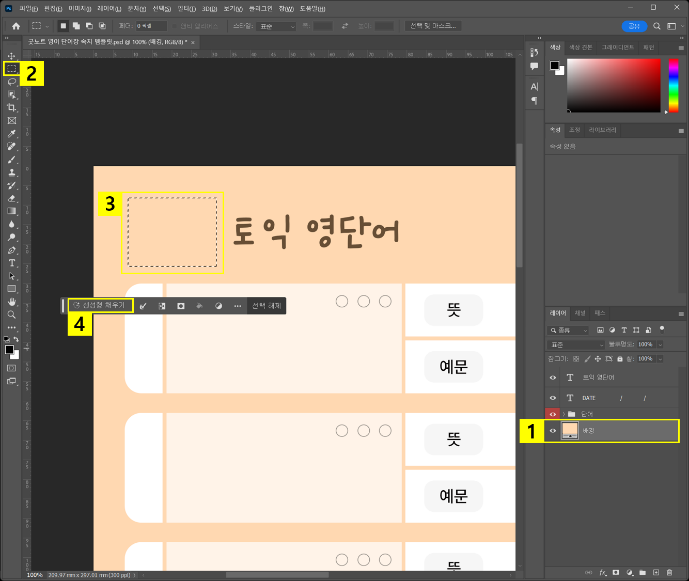Open the Opacity 100% dropdown arrow
Viewport: 689px width, 581px height.
[x=660, y=345]
